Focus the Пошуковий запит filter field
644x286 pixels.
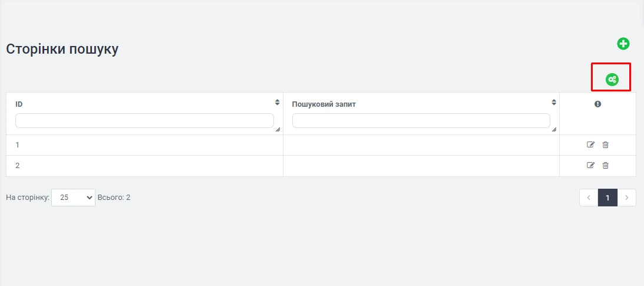tap(421, 121)
